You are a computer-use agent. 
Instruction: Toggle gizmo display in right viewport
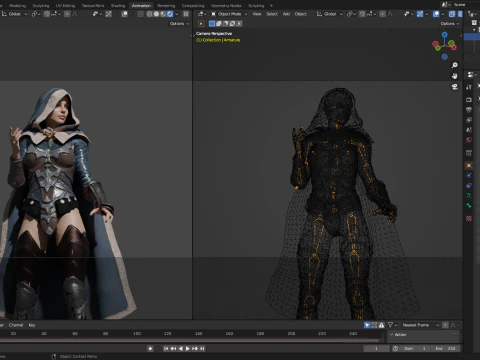click(420, 14)
